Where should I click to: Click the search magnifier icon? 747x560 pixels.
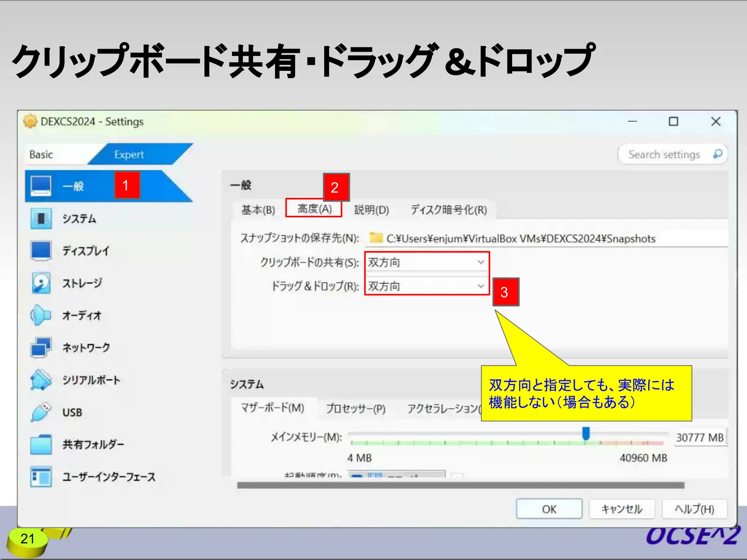[x=717, y=154]
